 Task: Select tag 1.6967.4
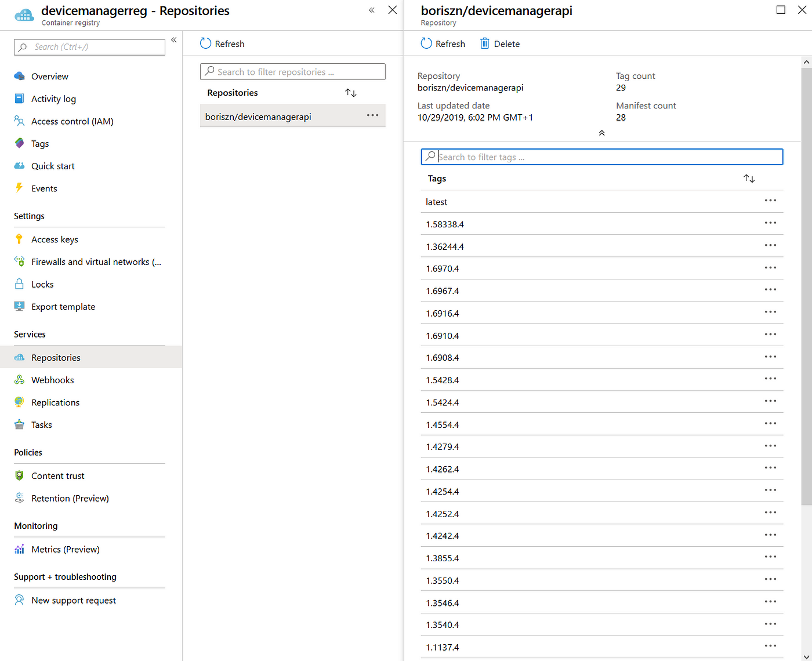(602, 291)
